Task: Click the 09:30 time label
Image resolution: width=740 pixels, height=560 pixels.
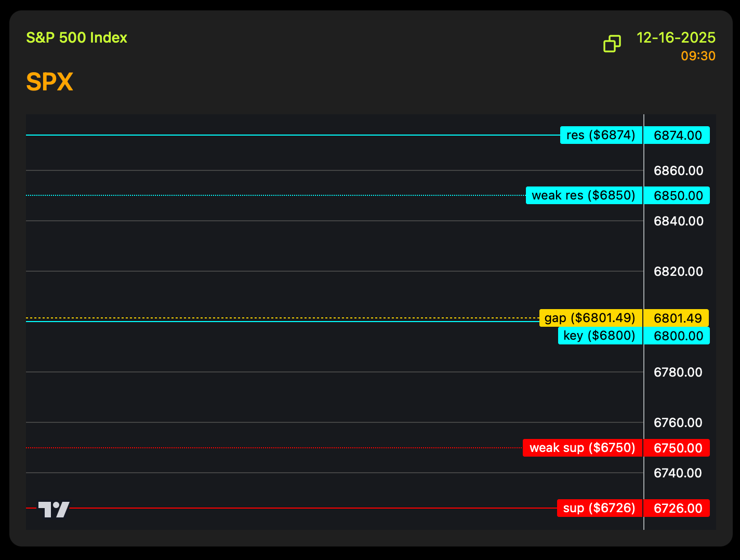Action: [x=698, y=56]
